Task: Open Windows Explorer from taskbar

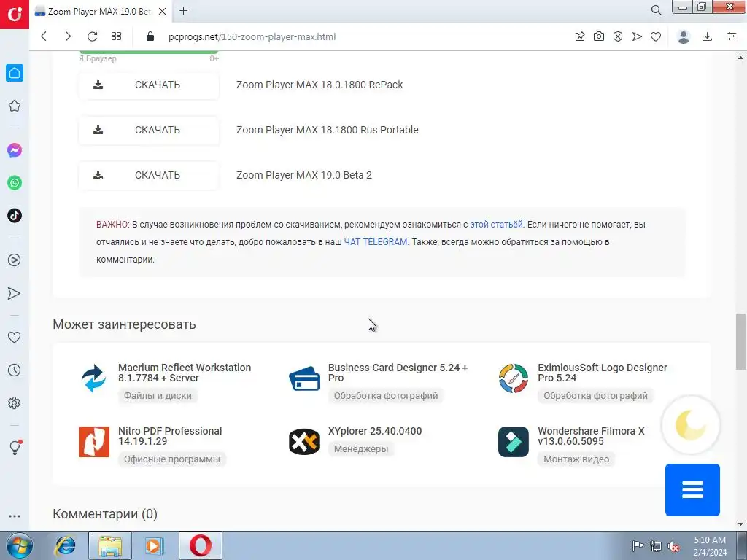Action: click(x=109, y=545)
